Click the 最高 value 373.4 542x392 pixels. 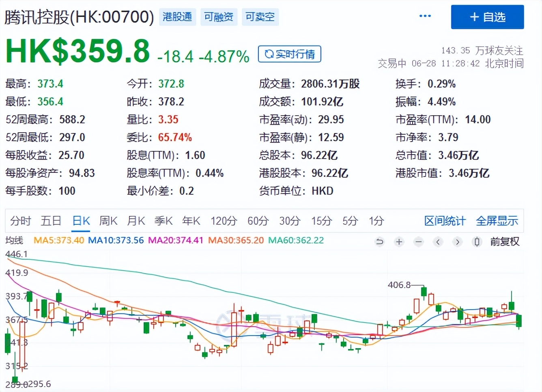pos(50,84)
